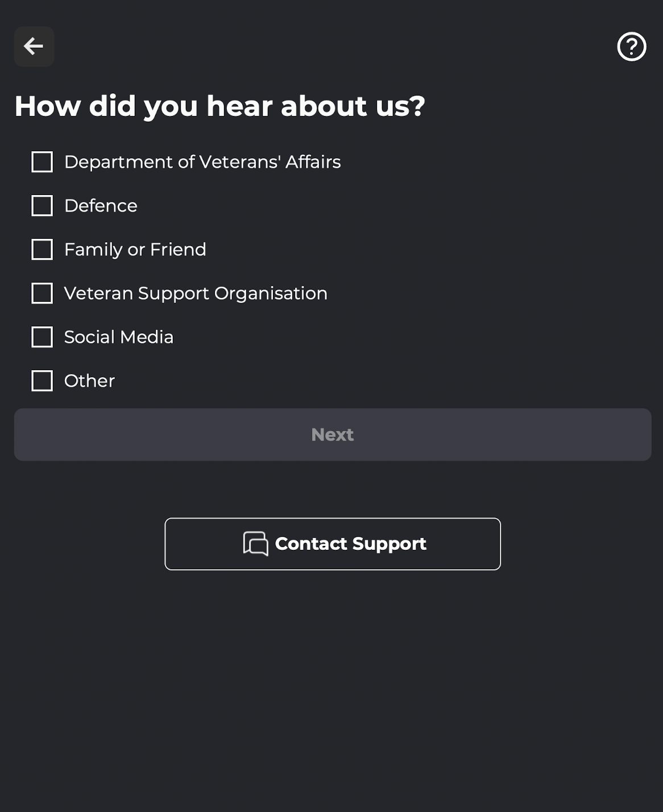Tick the Department of Veterans' Affairs checkbox
663x812 pixels.
click(42, 162)
